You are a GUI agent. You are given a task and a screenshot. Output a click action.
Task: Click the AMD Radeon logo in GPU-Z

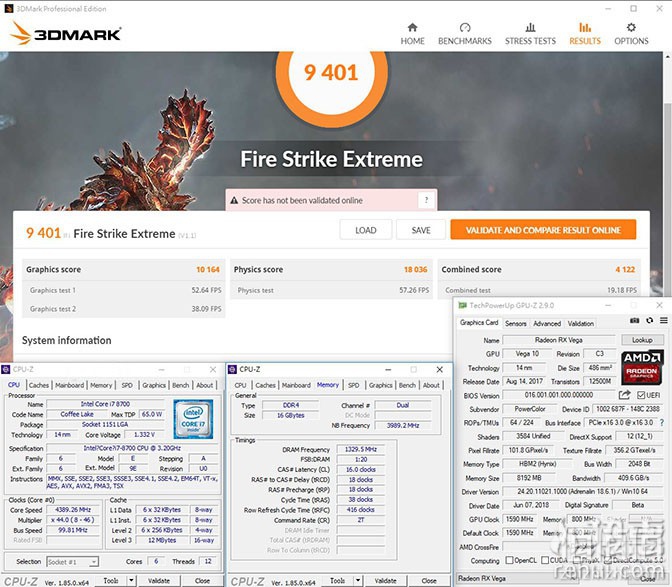642,368
